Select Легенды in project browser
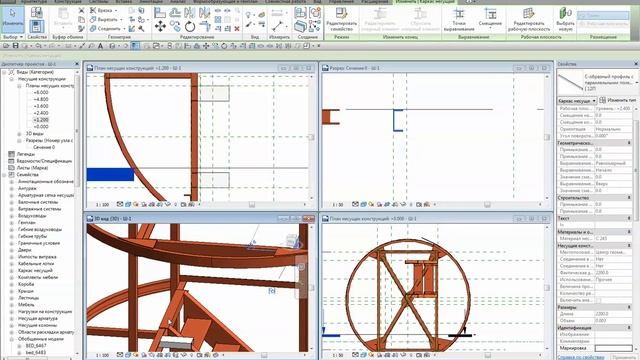Viewport: 640px width, 360px height. 26,154
